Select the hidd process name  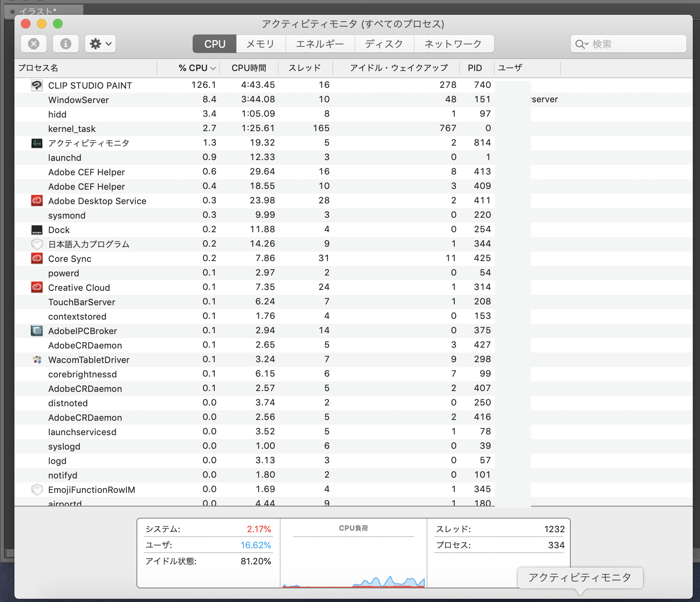point(57,114)
